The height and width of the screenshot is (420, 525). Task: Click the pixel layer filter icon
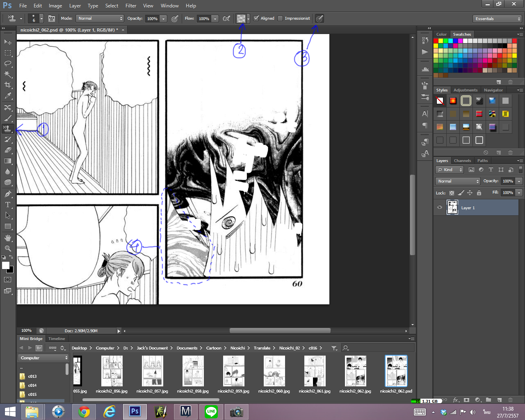pos(471,170)
